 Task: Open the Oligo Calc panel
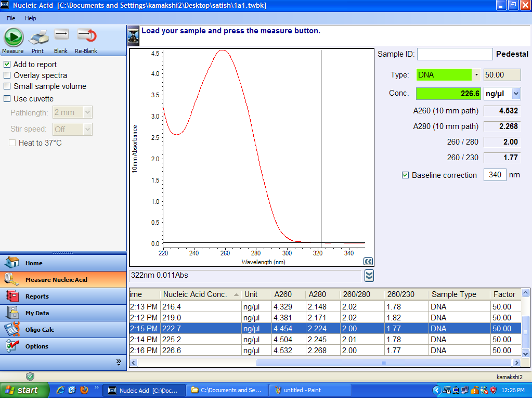[40, 330]
